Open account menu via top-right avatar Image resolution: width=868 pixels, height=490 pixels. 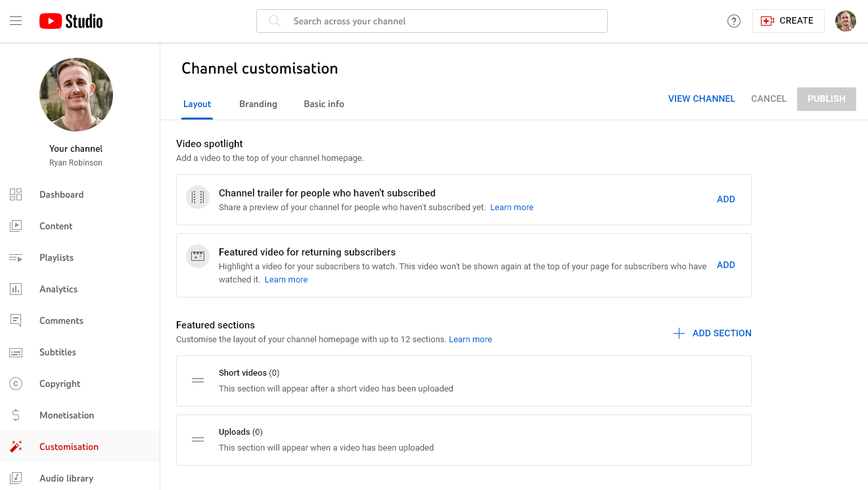pos(846,21)
